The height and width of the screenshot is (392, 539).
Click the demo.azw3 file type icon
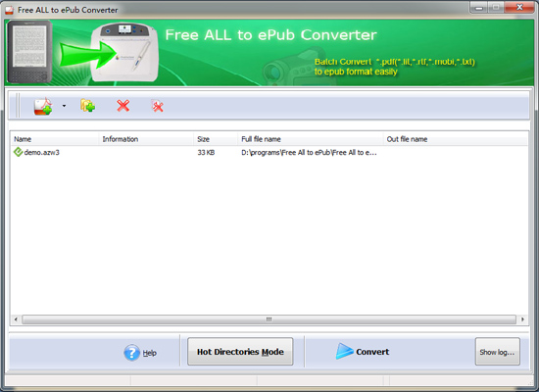coord(18,152)
